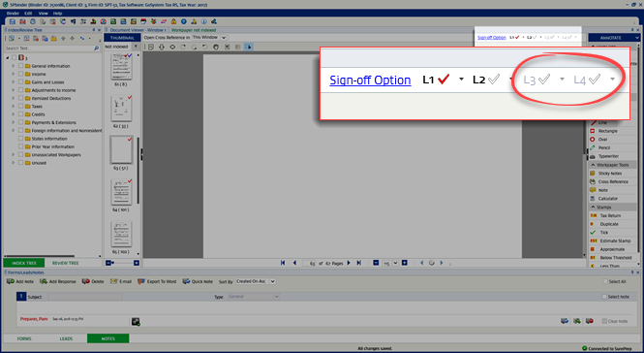Apply the Approximate stamp
644x353 pixels.
(612, 249)
